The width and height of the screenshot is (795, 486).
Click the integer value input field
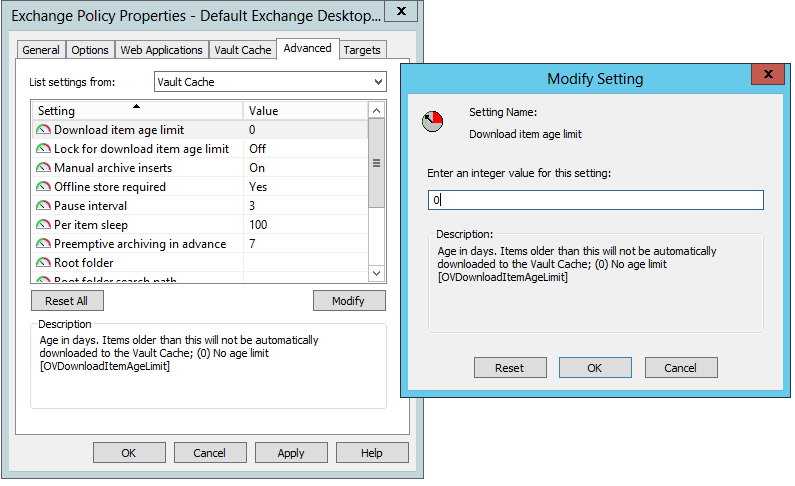[595, 201]
